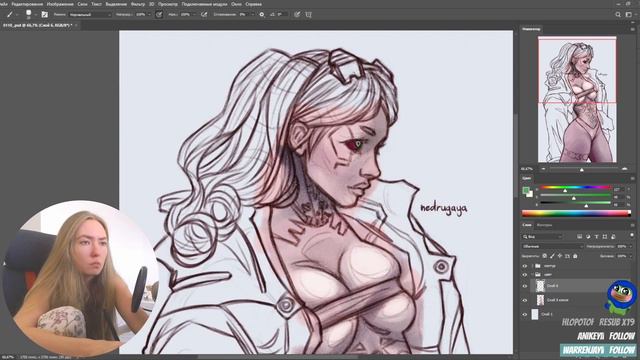Open the brush opacity percentage dropdown arrow

[149, 15]
